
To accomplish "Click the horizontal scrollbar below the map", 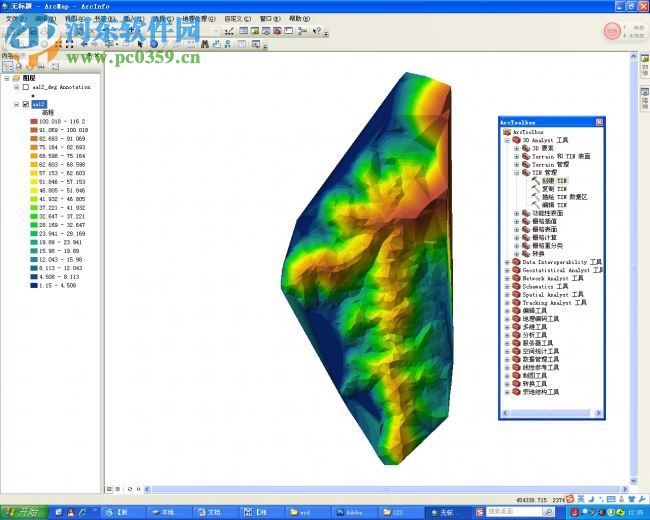I will 380,488.
